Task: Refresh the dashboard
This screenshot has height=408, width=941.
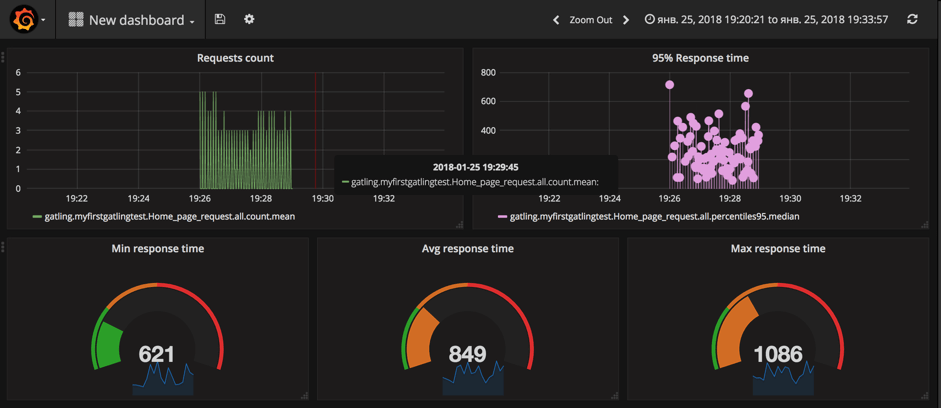Action: click(x=912, y=19)
